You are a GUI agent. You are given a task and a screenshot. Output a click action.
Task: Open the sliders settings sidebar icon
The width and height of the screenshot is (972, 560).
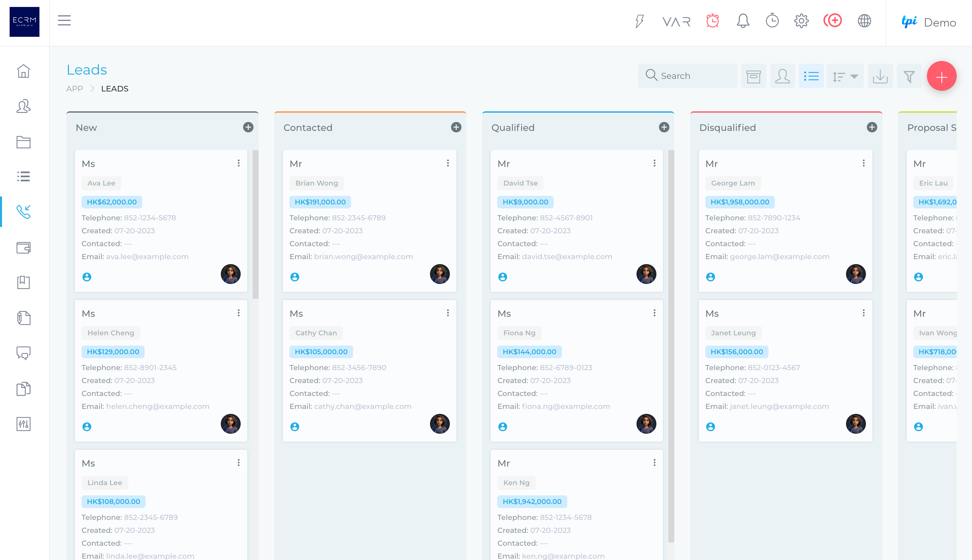pos(24,424)
